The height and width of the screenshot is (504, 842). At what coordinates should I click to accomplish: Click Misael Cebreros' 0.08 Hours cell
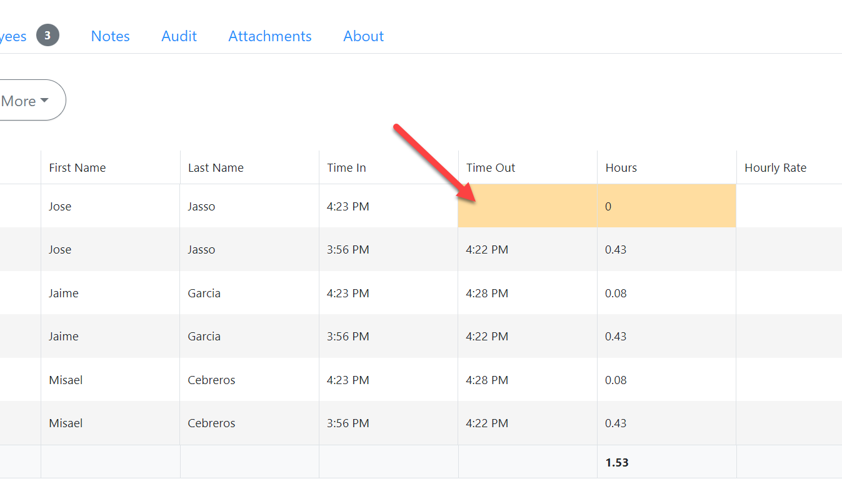coord(616,380)
